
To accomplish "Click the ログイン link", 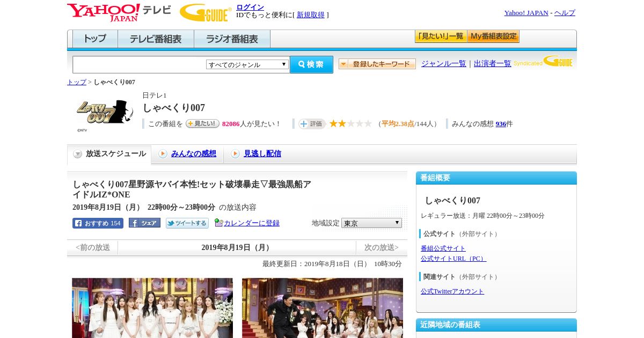I will point(250,7).
